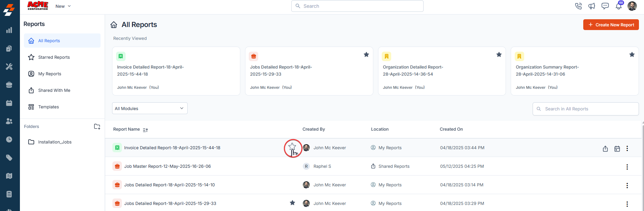The height and width of the screenshot is (211, 644).
Task: Click the Created On column header
Action: click(451, 129)
